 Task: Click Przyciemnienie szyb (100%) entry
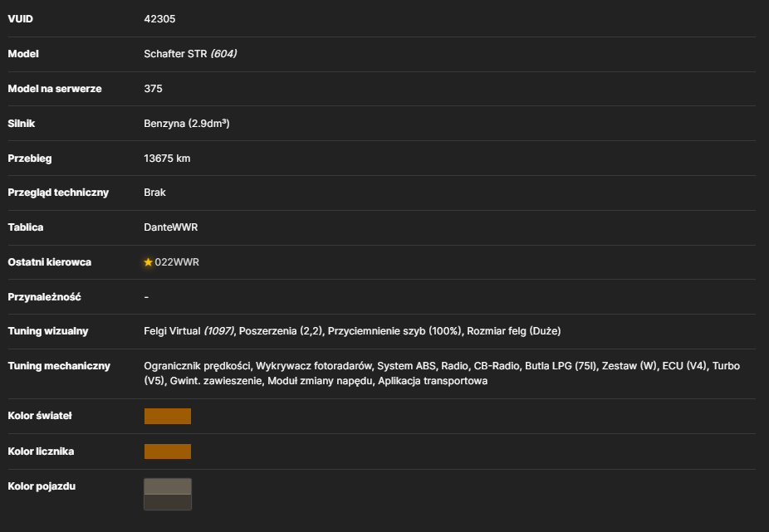[x=394, y=331]
